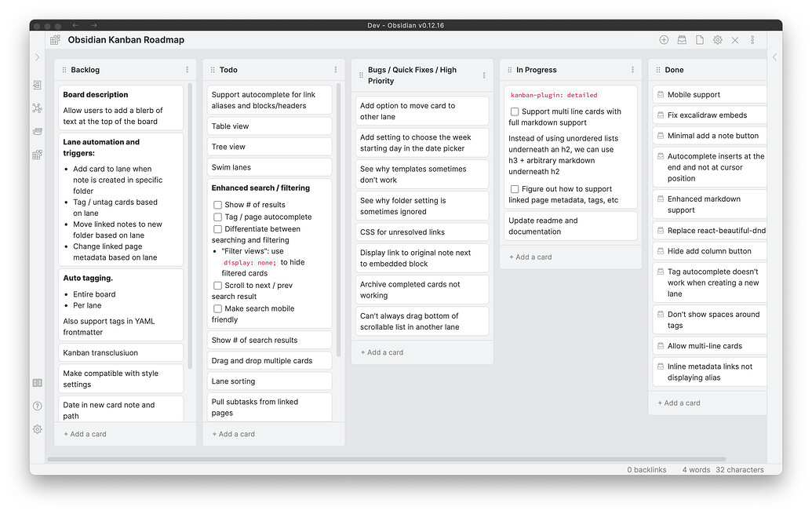Open the quick switcher icon in the left ribbon

[x=37, y=85]
